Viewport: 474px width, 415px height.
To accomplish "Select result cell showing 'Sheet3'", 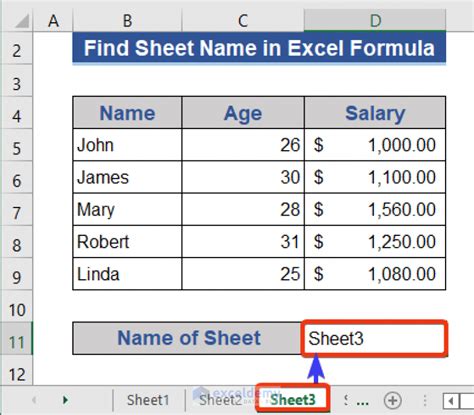I will (374, 338).
